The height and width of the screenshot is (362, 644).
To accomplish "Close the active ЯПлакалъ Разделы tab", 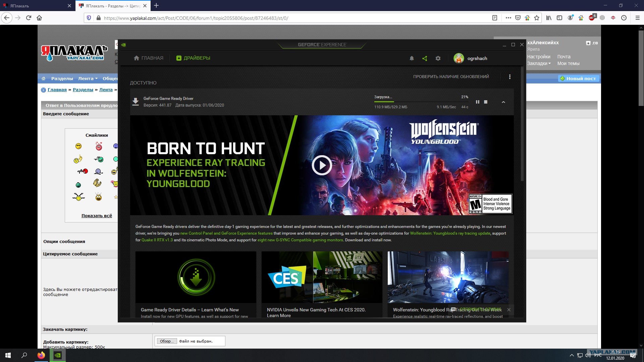I will coord(145,6).
